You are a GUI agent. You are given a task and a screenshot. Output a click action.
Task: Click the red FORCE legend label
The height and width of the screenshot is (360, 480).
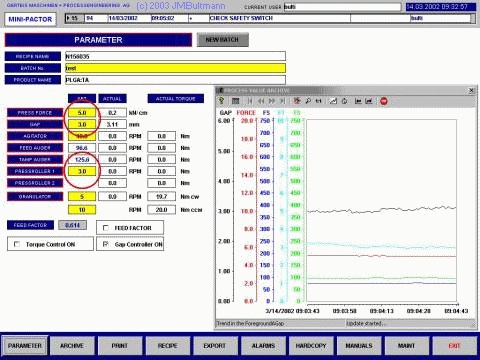tap(246, 113)
